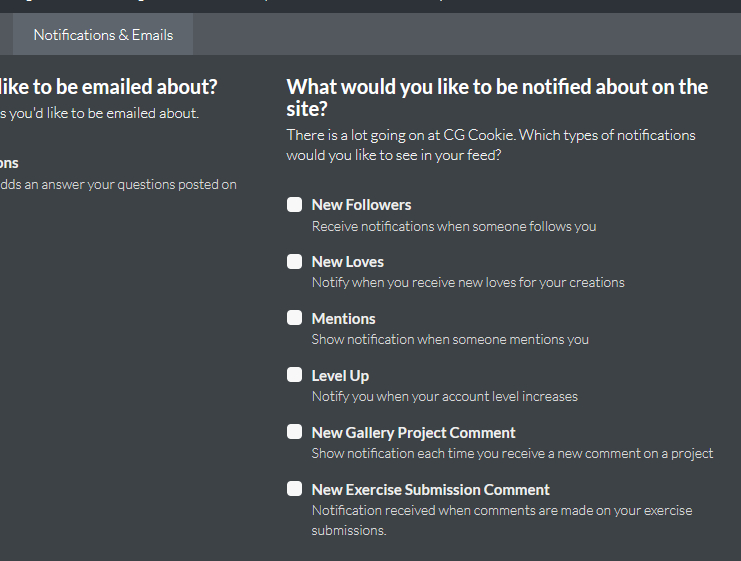Check New Exercise Submission Comment box
This screenshot has height=561, width=741.
tap(294, 489)
